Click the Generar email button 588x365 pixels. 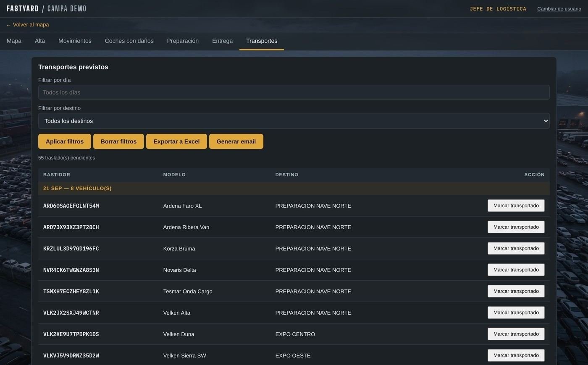236,141
